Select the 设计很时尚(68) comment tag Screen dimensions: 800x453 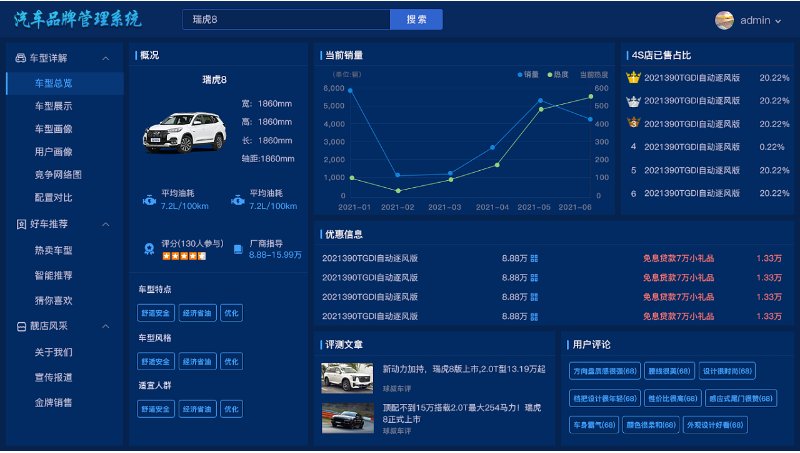coord(727,371)
